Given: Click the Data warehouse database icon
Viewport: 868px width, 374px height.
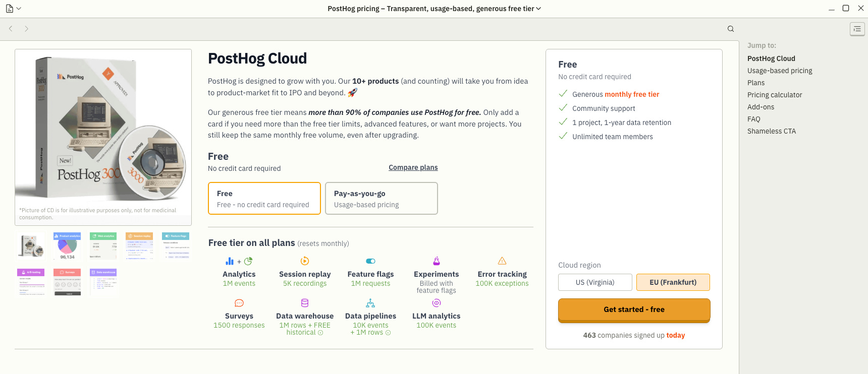Looking at the screenshot, I should pos(305,303).
